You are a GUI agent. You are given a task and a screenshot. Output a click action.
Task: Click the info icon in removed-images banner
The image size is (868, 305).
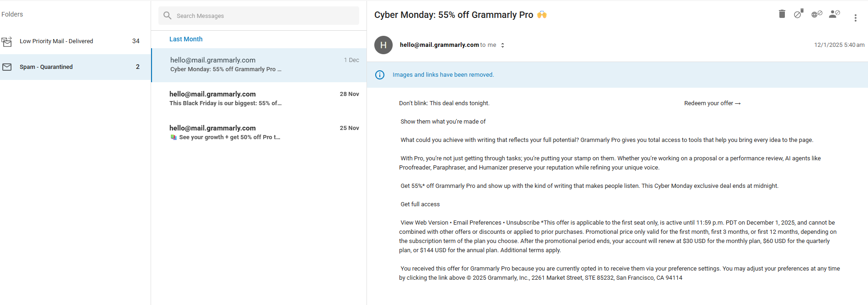click(380, 75)
